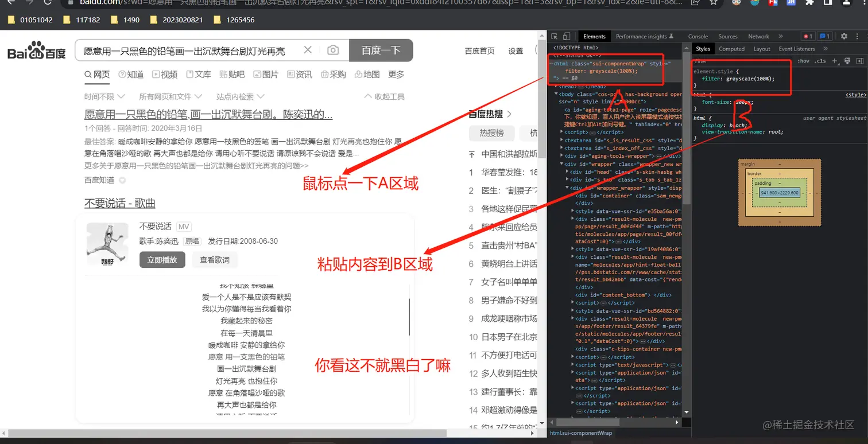Switch to the 知道 tab
The height and width of the screenshot is (444, 868).
pos(131,74)
